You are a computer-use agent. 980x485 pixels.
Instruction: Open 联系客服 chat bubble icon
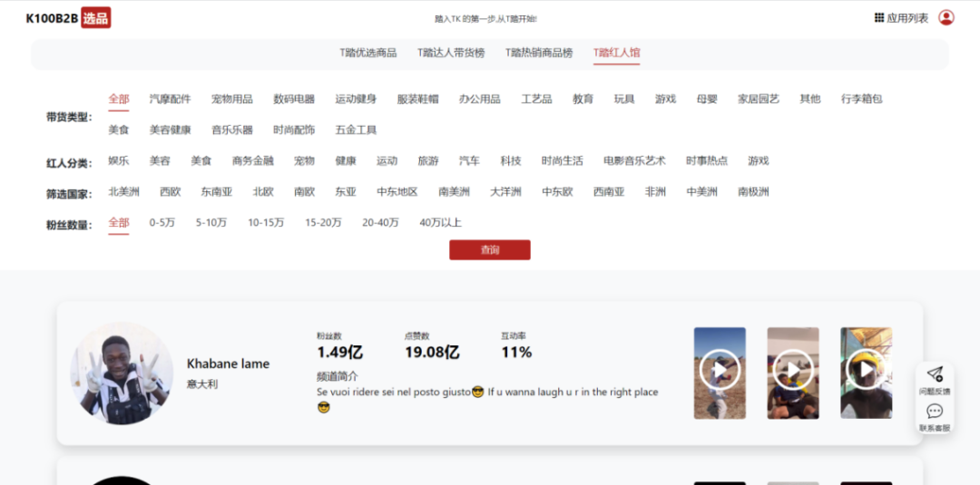pos(935,412)
